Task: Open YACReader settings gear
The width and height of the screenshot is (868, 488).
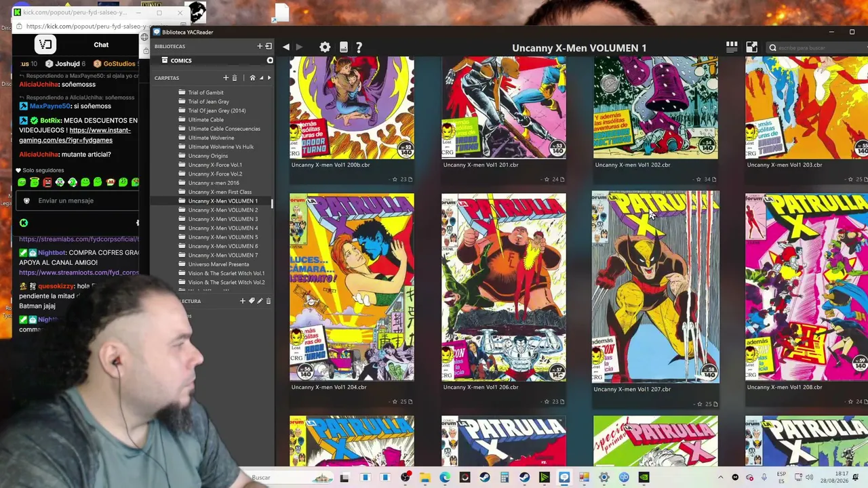Action: point(325,47)
